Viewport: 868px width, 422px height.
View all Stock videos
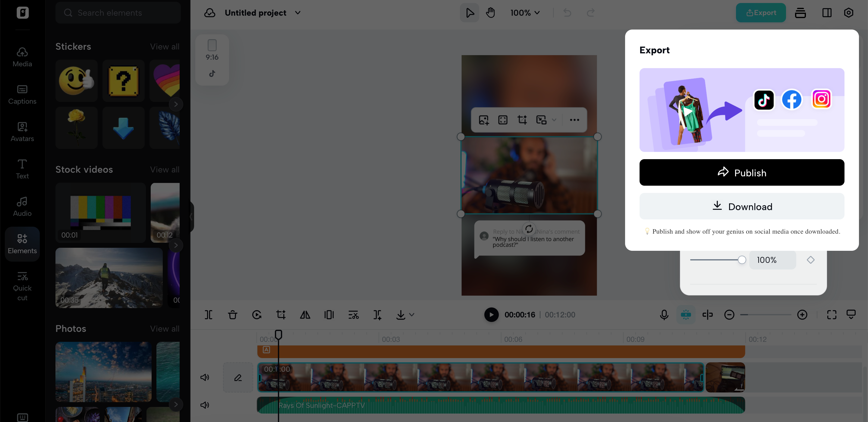pos(165,169)
